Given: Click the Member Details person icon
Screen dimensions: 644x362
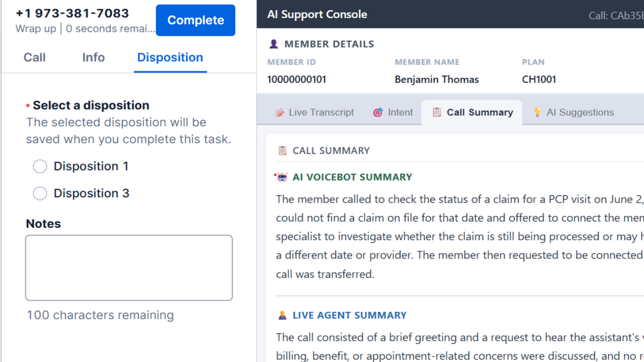Looking at the screenshot, I should [x=274, y=44].
